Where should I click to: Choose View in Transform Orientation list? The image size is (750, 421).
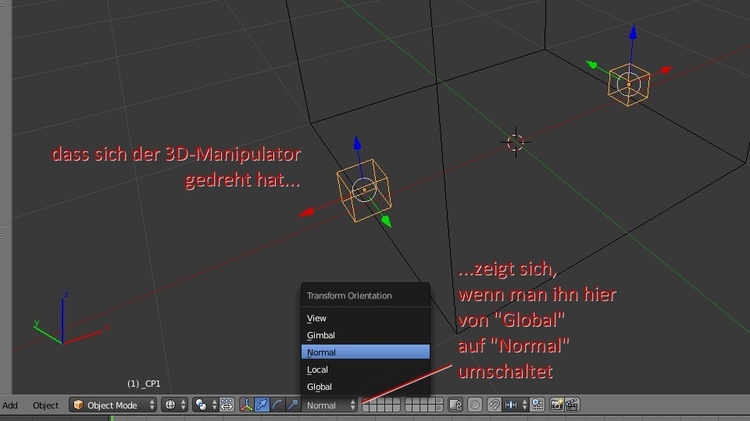365,318
